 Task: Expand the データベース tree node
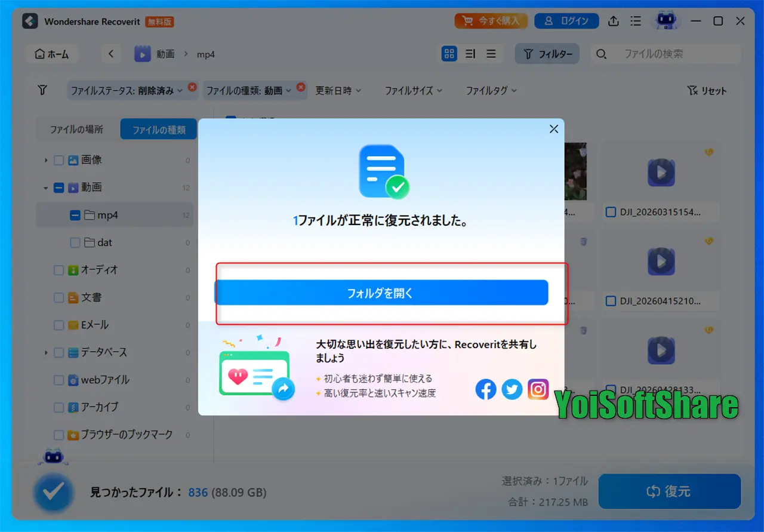click(x=46, y=352)
